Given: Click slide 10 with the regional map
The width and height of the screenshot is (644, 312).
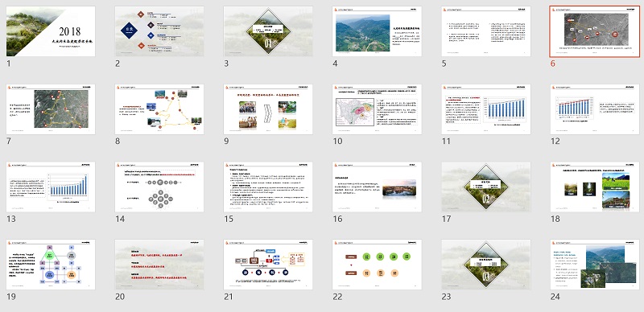Looking at the screenshot, I should [377, 109].
